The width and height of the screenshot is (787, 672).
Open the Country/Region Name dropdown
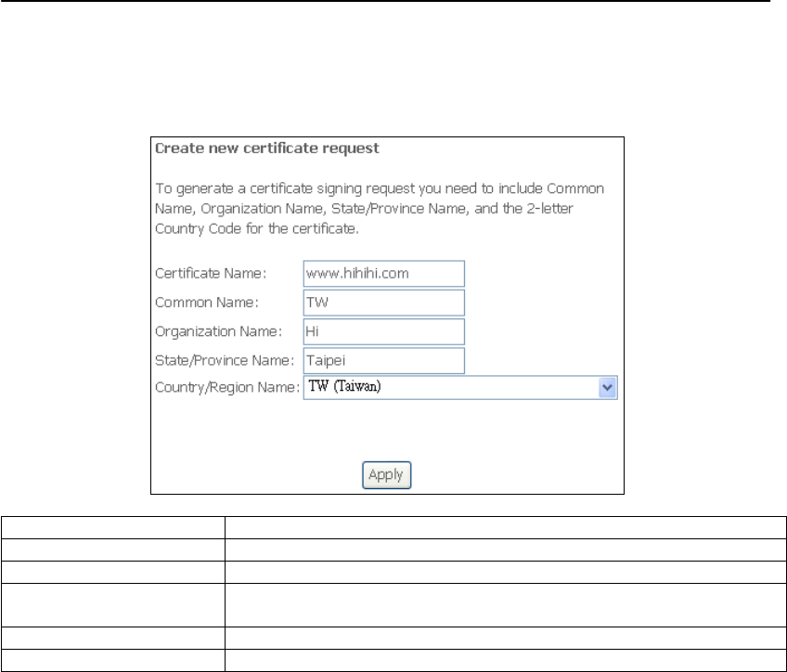pyautogui.click(x=460, y=387)
